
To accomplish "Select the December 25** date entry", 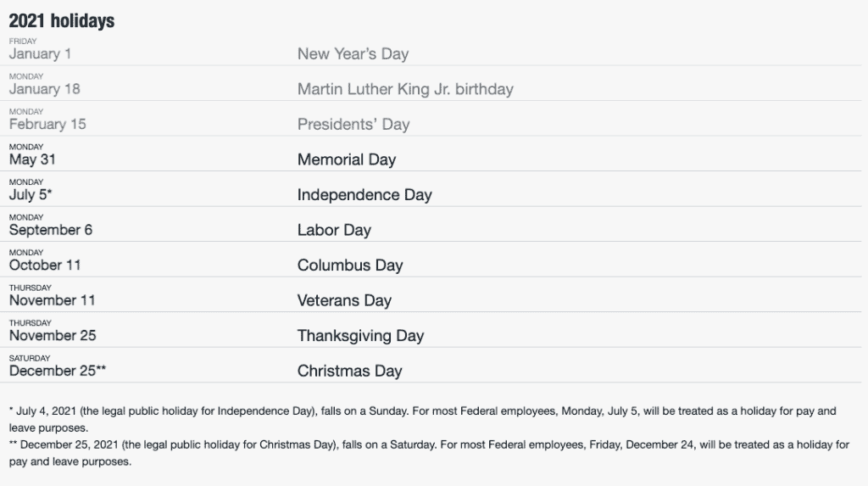I will (x=58, y=371).
